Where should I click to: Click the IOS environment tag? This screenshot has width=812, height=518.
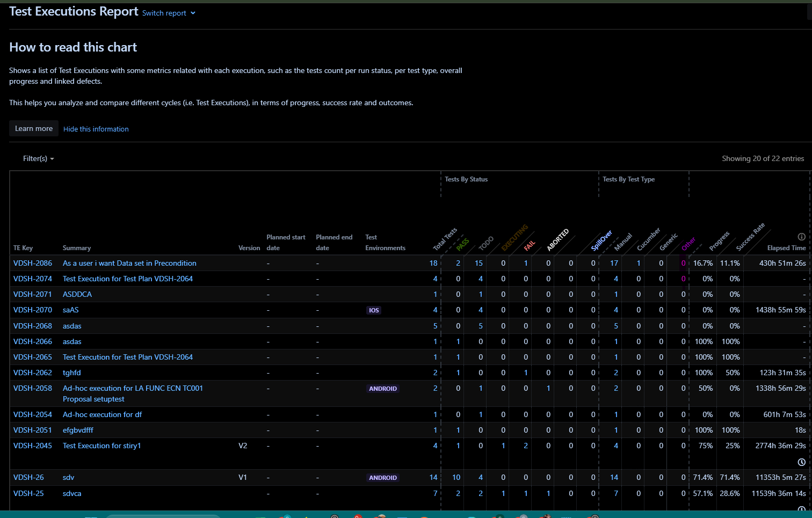pos(374,310)
